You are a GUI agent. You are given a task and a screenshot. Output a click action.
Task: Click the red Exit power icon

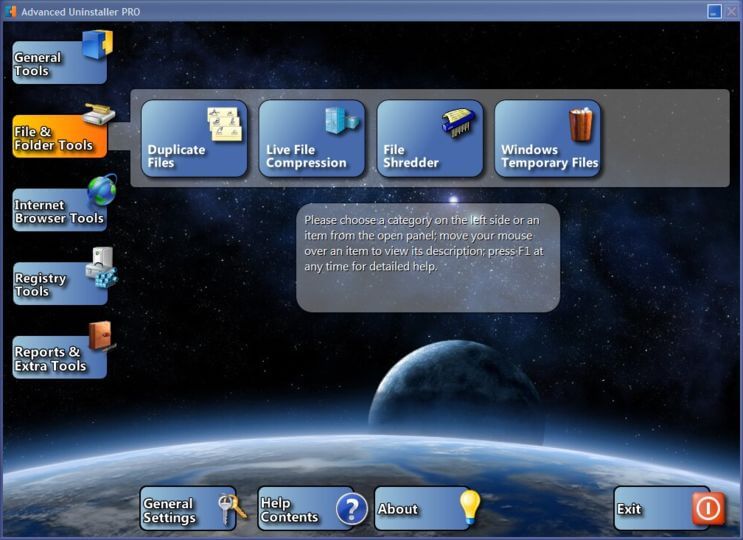[708, 509]
